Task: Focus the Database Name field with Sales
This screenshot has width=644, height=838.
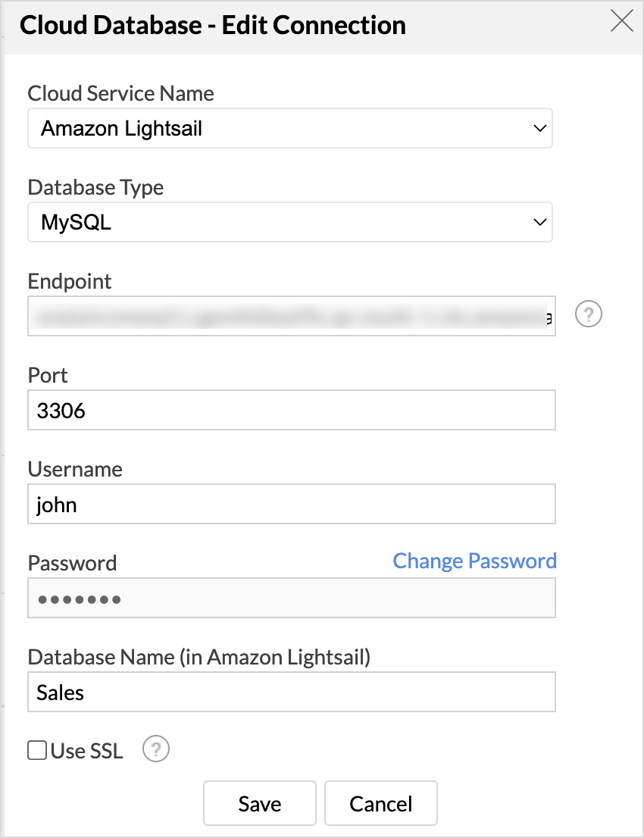Action: coord(292,692)
